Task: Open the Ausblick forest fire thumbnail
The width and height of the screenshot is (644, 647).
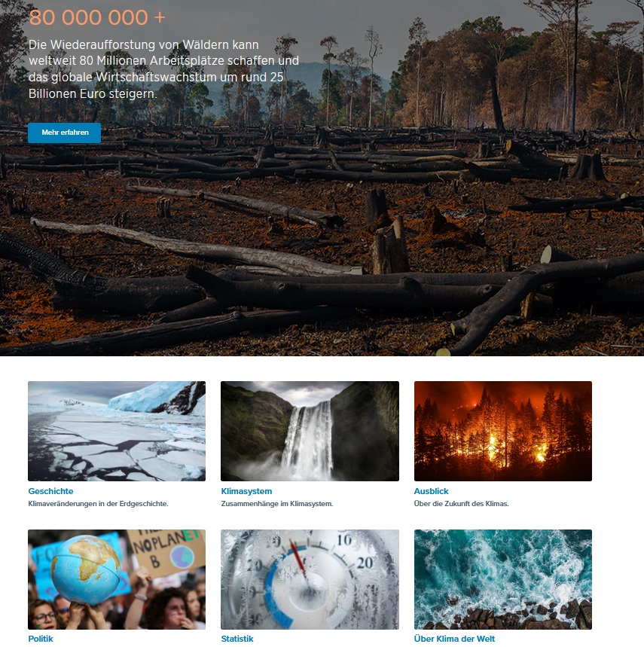Action: coord(503,431)
